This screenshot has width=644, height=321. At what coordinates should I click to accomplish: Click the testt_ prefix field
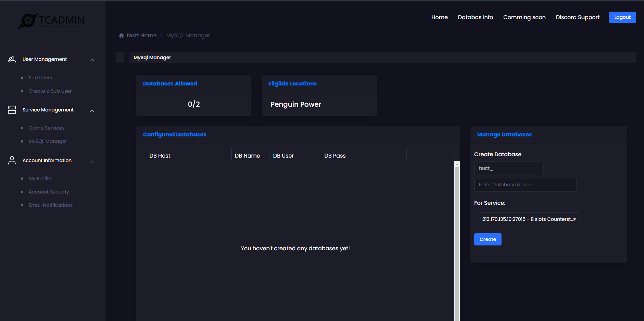[509, 168]
